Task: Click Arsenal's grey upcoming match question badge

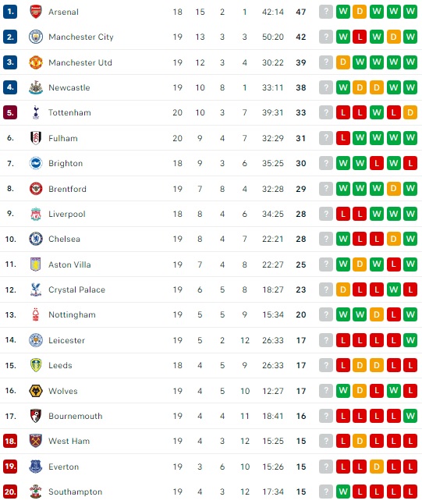Action: pyautogui.click(x=326, y=12)
